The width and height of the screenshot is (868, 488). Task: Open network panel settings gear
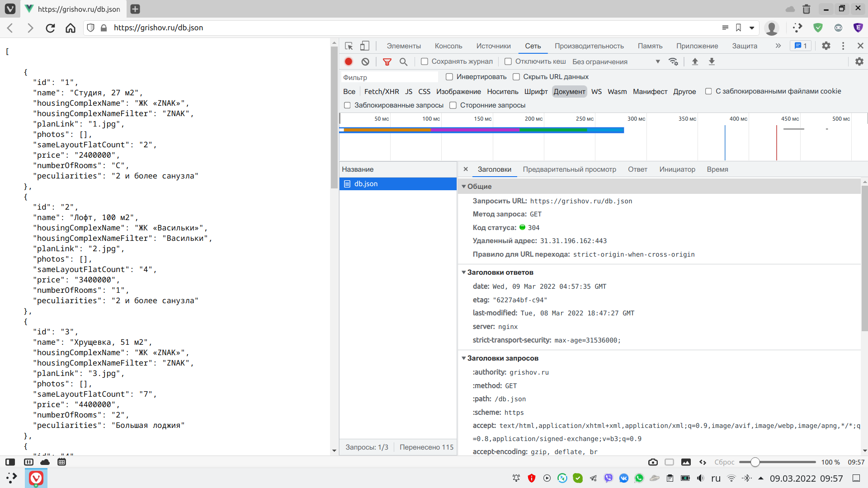[859, 61]
